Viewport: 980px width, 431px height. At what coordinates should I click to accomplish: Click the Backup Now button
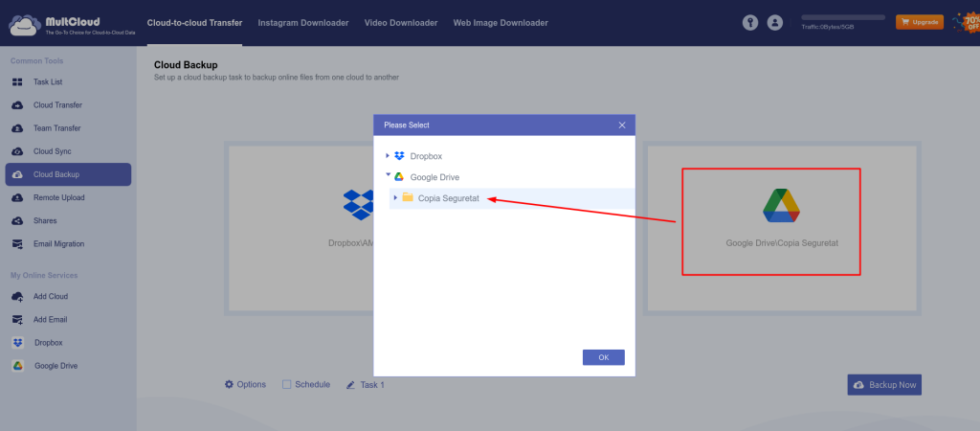883,385
